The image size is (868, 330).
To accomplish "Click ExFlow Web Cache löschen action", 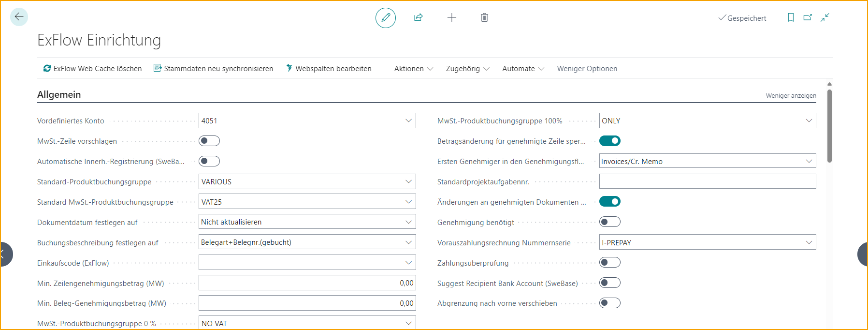I will (x=93, y=69).
